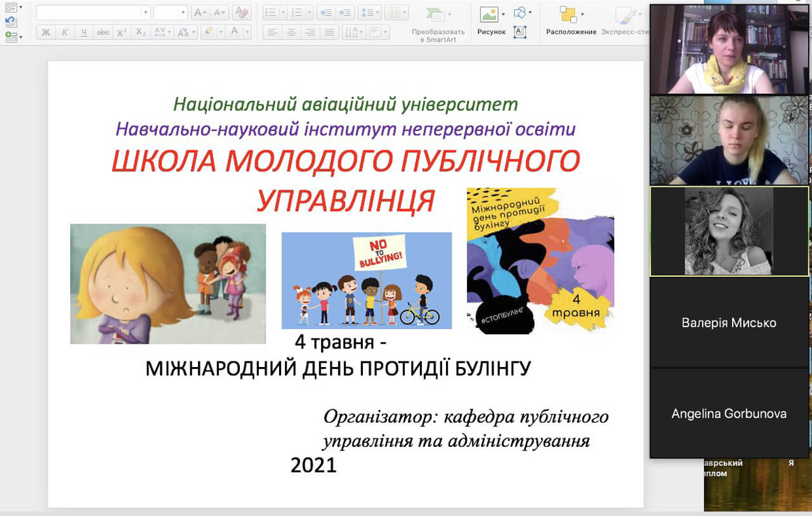The image size is (812, 516).
Task: Toggle underline formatting (Ч button)
Action: pos(84,32)
